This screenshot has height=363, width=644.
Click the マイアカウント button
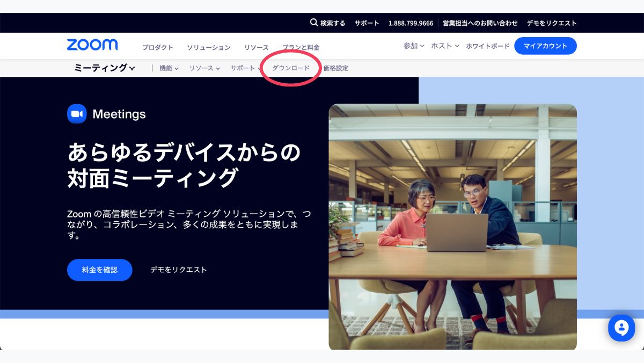click(x=545, y=46)
